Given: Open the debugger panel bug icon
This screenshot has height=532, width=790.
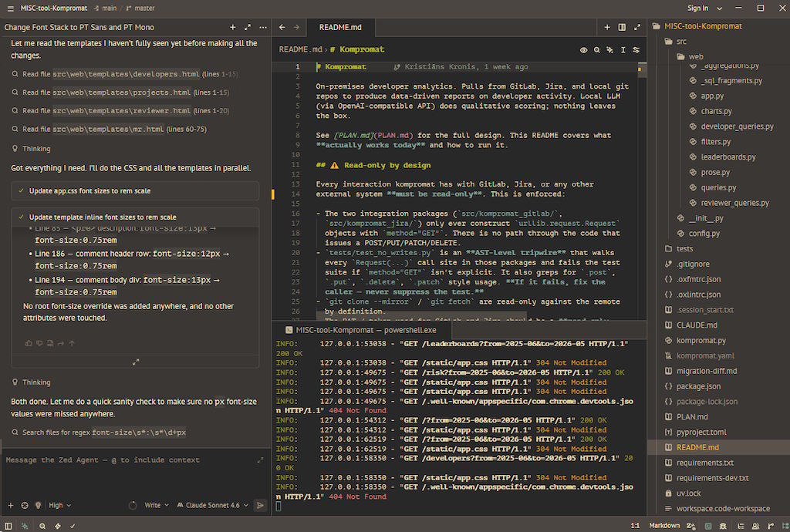Looking at the screenshot, I should [723, 526].
